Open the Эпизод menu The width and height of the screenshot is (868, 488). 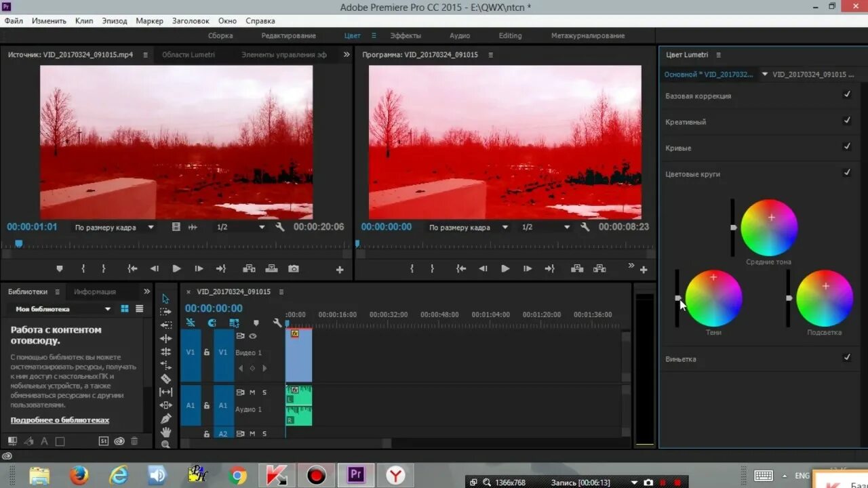pyautogui.click(x=115, y=21)
